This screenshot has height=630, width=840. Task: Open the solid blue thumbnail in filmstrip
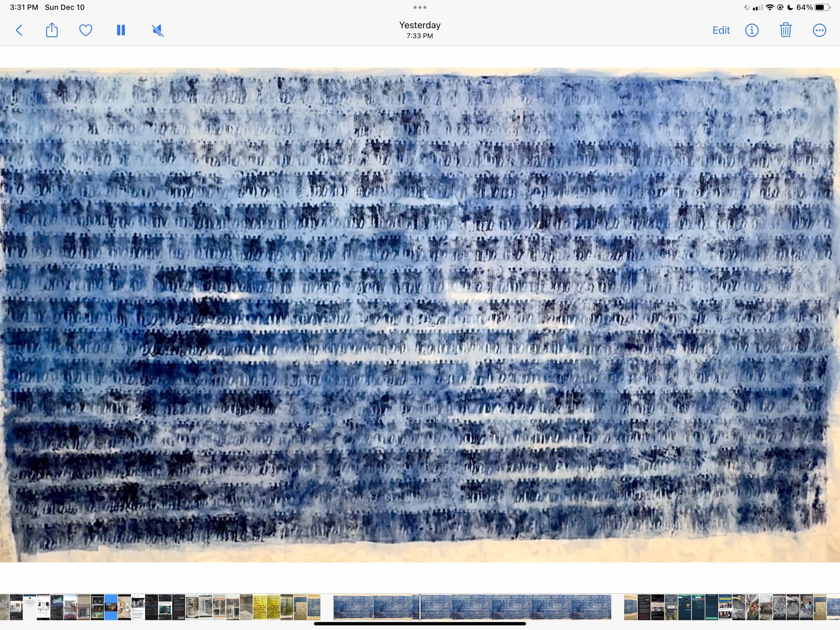pyautogui.click(x=111, y=607)
